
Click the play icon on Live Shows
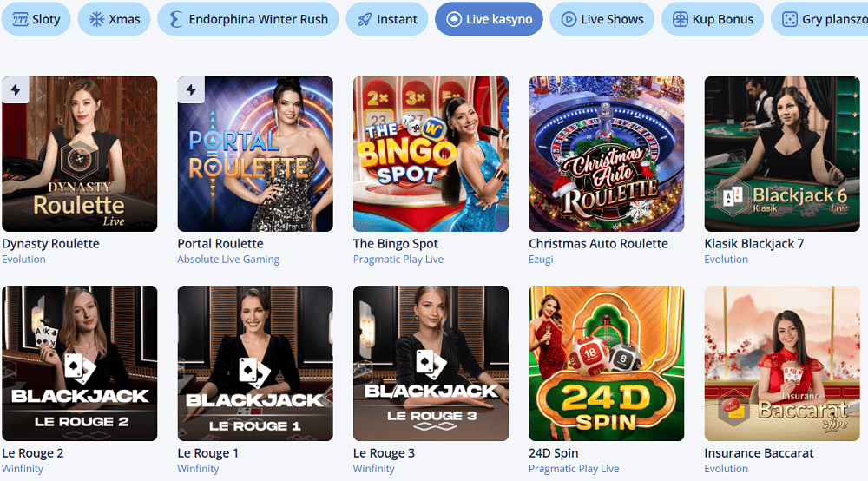[x=569, y=19]
